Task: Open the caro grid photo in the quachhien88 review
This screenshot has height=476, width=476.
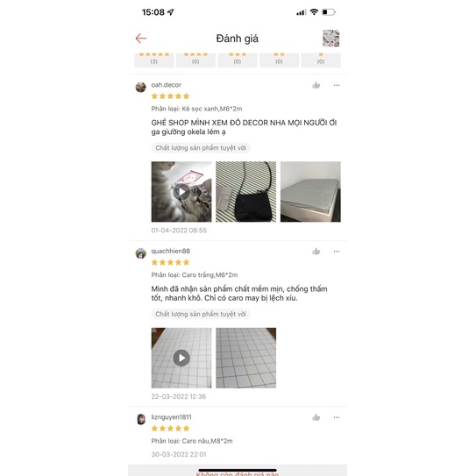Action: pyautogui.click(x=246, y=358)
